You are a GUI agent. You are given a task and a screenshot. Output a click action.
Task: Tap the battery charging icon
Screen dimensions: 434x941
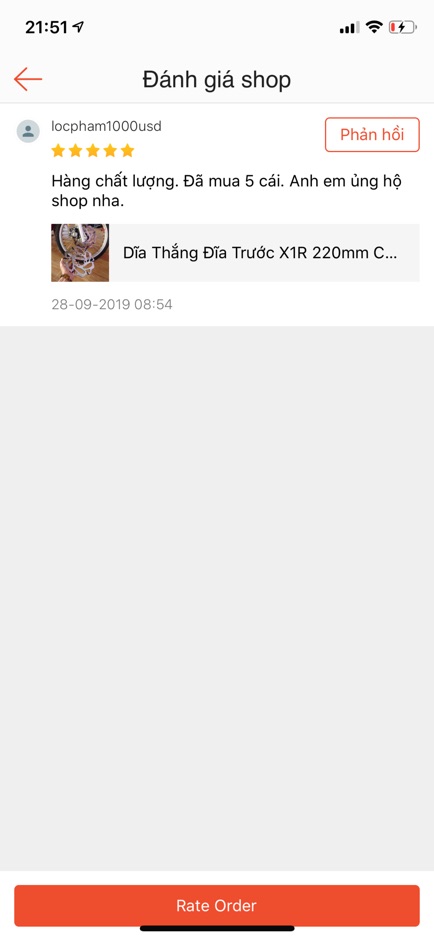pyautogui.click(x=402, y=26)
